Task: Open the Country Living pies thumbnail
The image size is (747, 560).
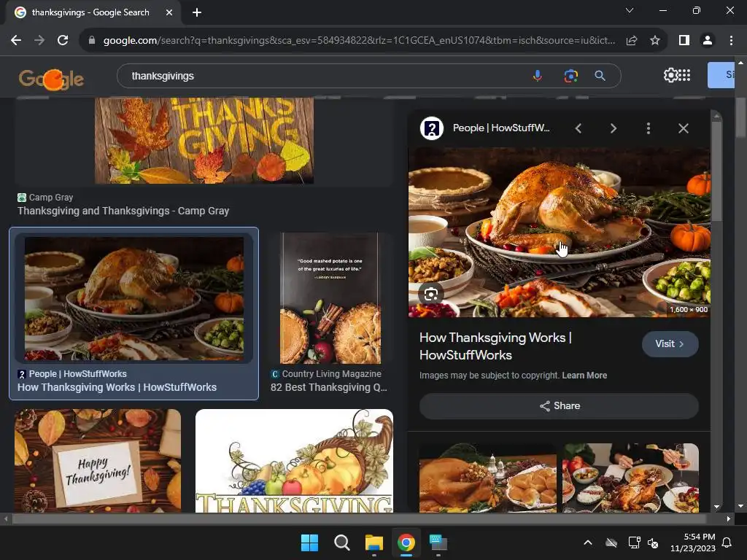Action: point(330,298)
